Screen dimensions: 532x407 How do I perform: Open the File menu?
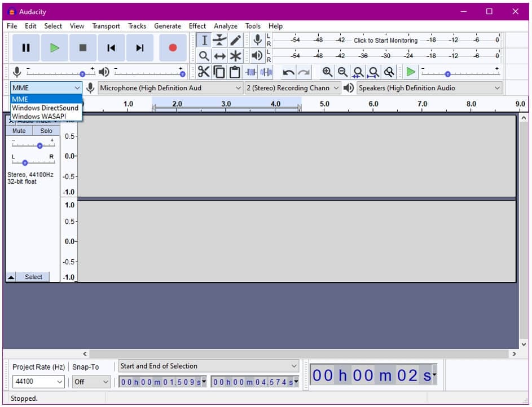pos(12,26)
